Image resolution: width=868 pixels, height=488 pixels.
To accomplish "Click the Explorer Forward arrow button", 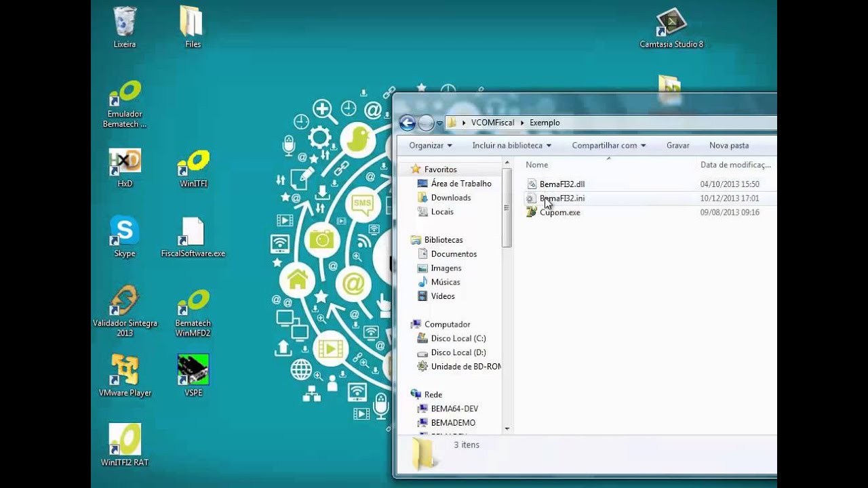I will pos(426,123).
